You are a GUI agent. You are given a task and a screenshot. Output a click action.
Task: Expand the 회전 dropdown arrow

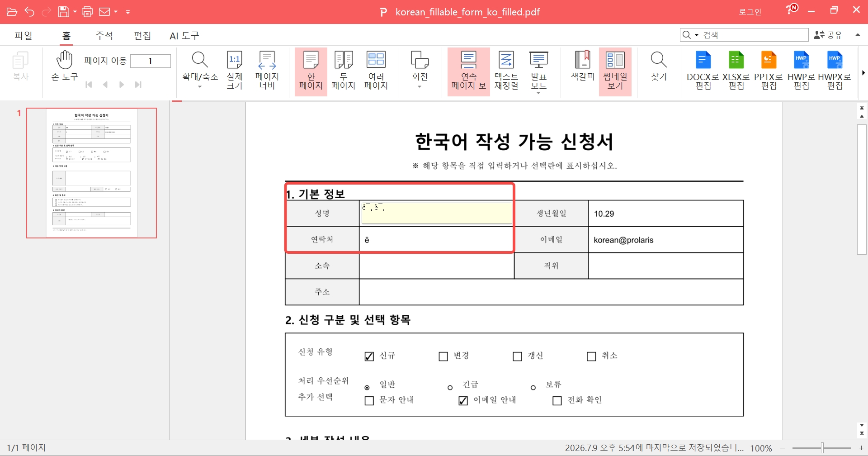420,87
